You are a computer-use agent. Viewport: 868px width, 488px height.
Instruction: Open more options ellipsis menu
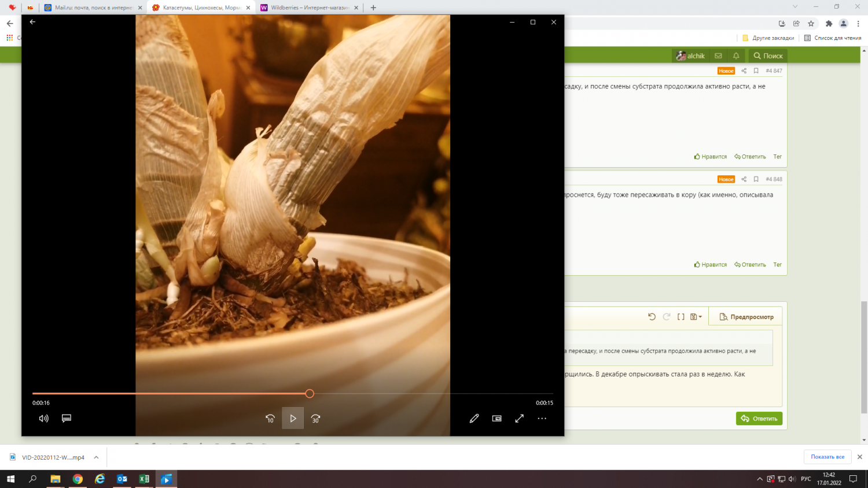point(542,418)
